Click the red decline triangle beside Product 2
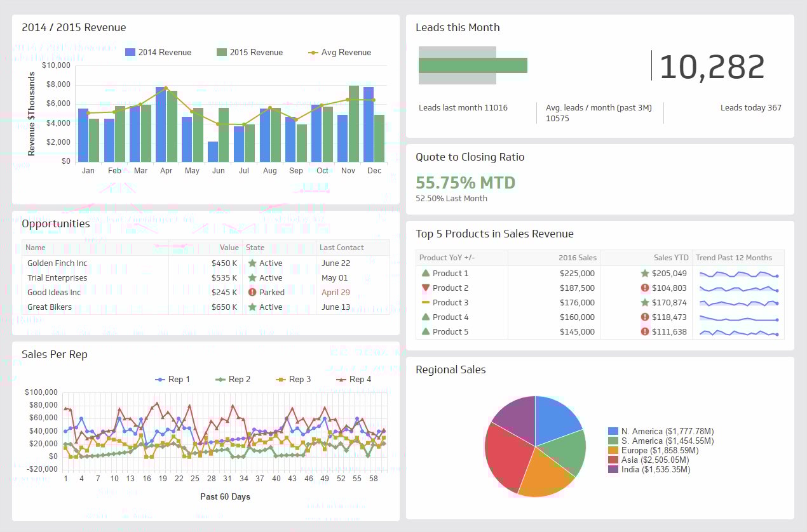This screenshot has height=532, width=807. 425,288
